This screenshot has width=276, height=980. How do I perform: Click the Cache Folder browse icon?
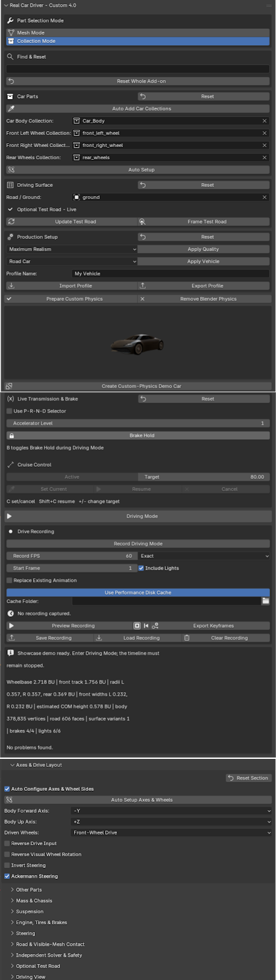266,601
